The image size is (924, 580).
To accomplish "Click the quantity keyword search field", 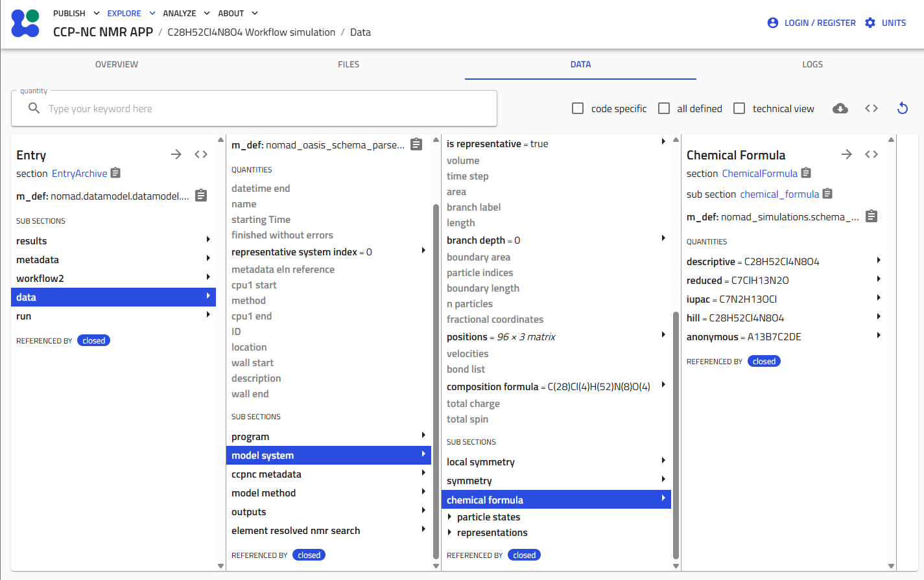I will 254,108.
